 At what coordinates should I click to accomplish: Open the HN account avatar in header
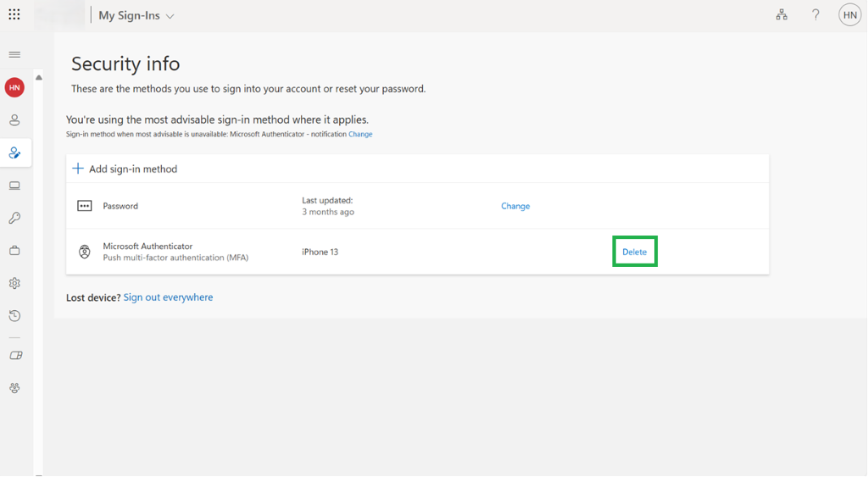849,15
